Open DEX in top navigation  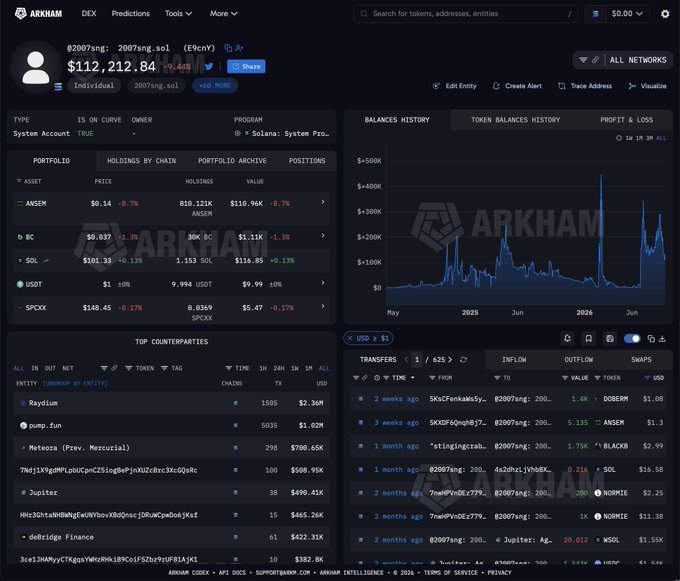point(89,13)
